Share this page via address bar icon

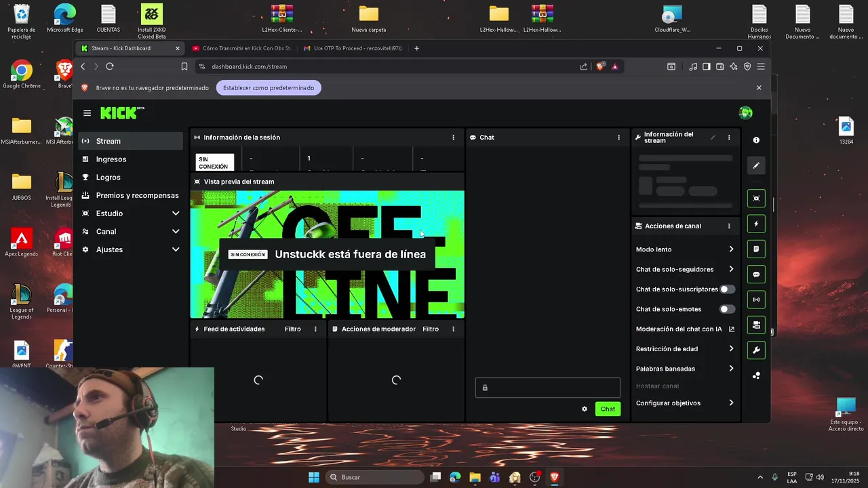(x=584, y=66)
